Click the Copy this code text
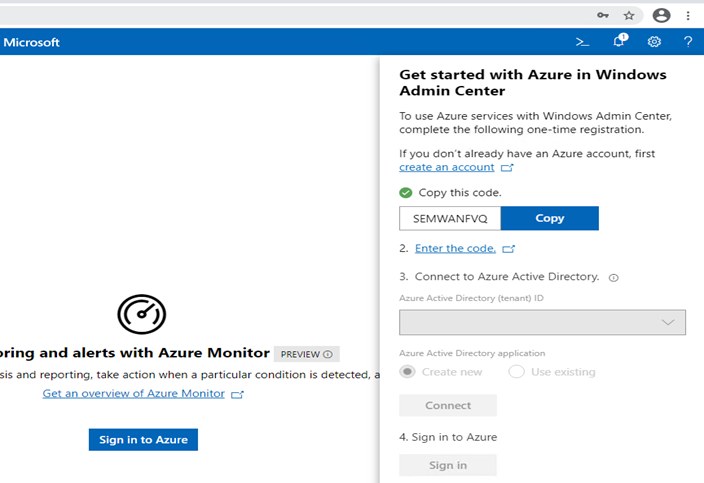704x483 pixels. point(460,193)
